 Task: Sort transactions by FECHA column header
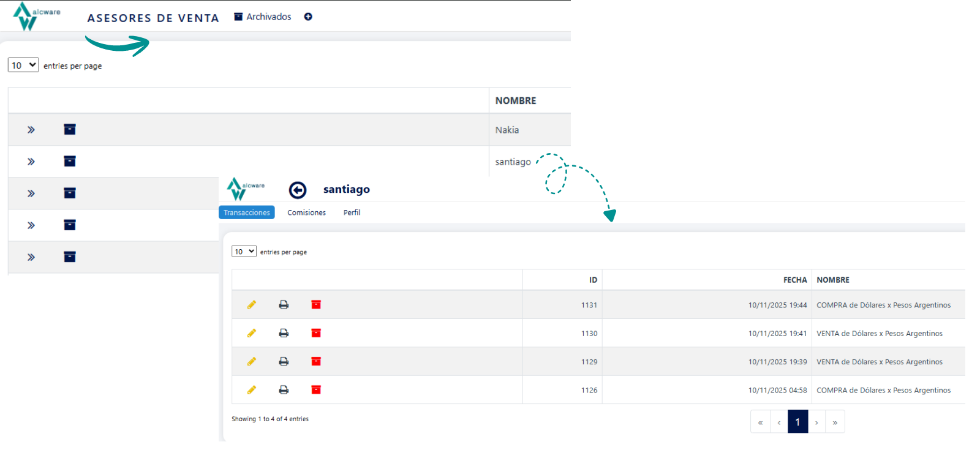794,280
